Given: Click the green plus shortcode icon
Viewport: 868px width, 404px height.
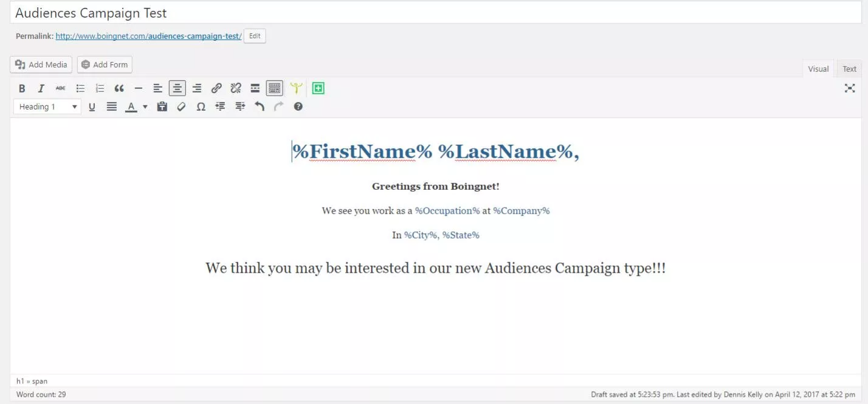Looking at the screenshot, I should pos(319,89).
